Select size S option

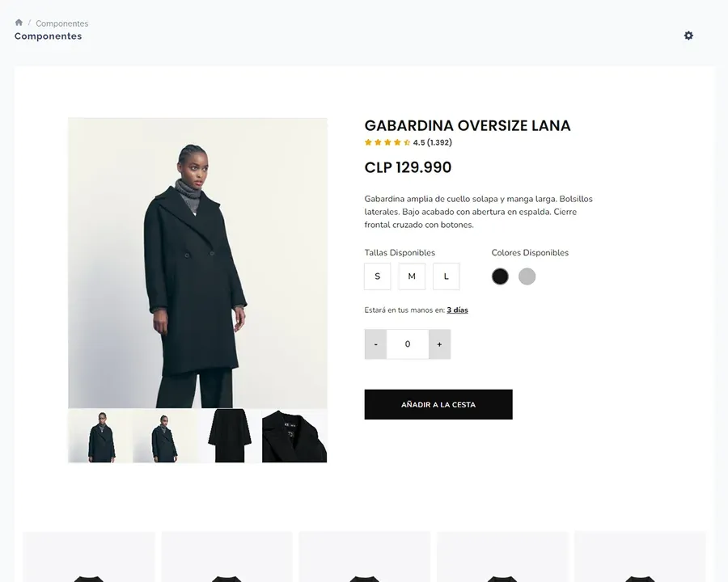click(x=378, y=276)
